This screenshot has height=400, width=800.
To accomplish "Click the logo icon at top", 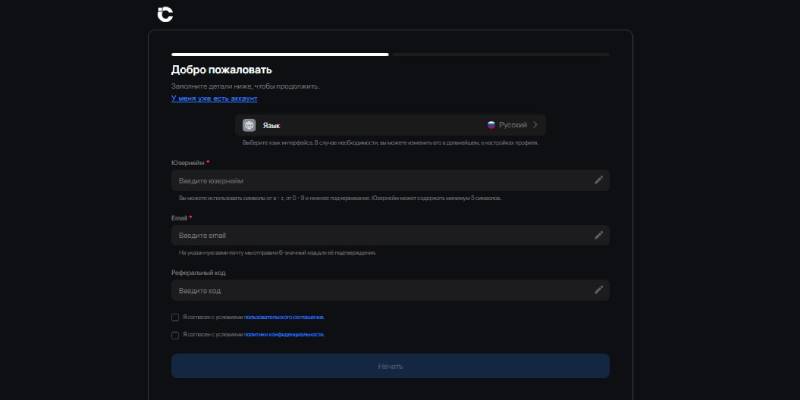I will click(165, 14).
